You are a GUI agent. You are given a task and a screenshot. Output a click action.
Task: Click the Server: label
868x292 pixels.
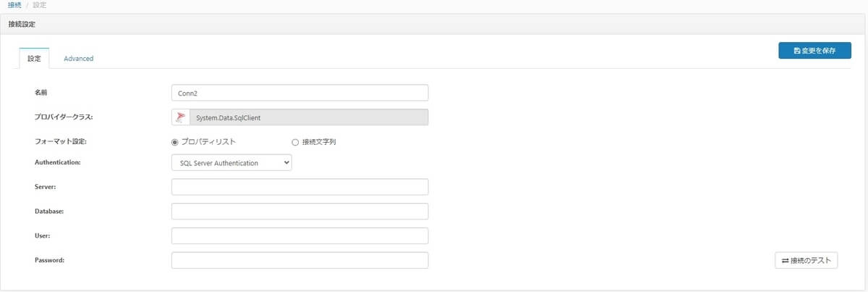(46, 187)
